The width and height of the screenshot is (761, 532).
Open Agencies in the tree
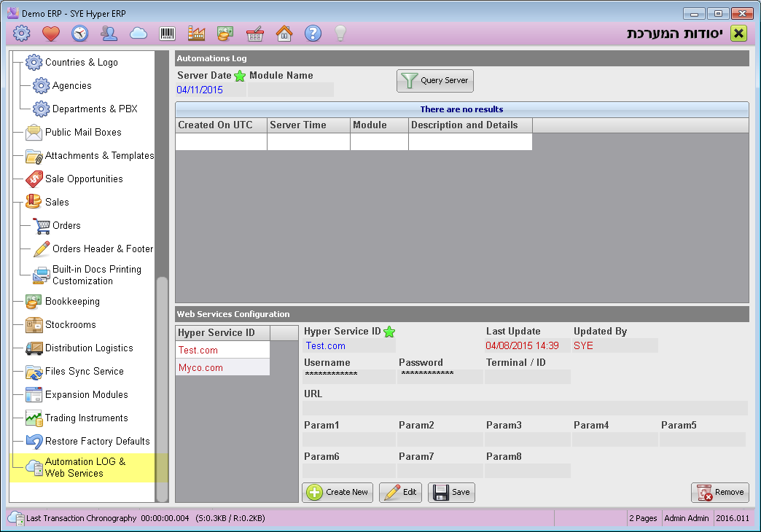pyautogui.click(x=62, y=85)
